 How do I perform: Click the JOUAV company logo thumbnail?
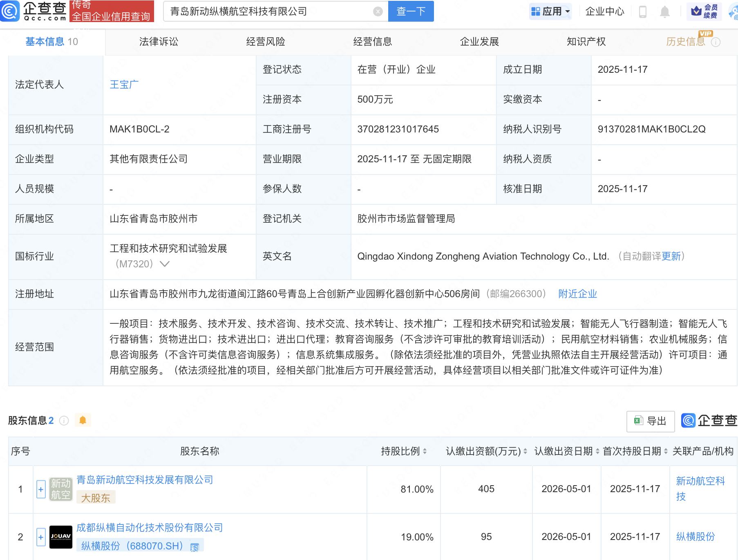pyautogui.click(x=60, y=537)
